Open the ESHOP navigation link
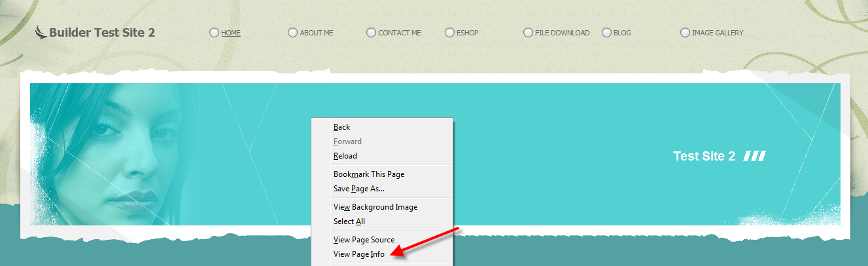Image resolution: width=868 pixels, height=266 pixels. tap(467, 33)
